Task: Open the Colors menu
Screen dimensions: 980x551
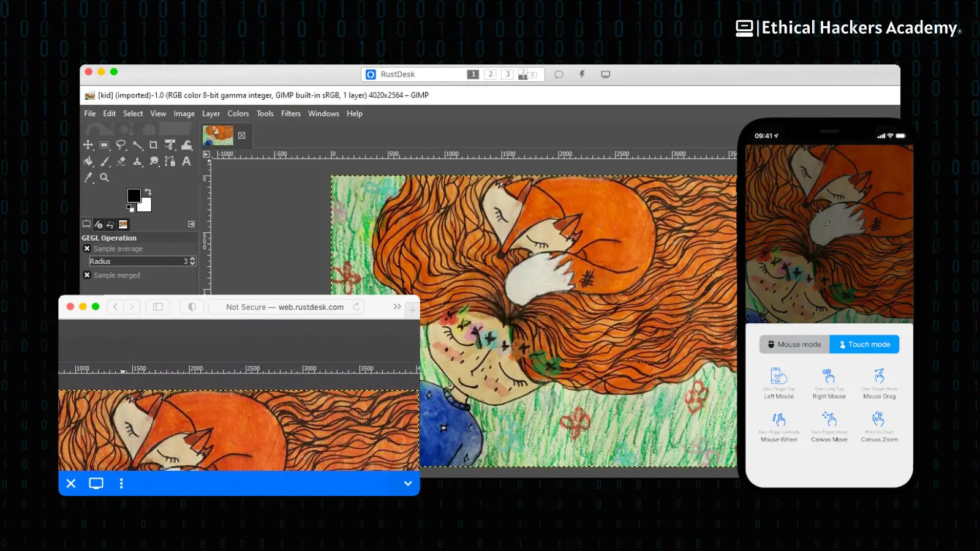Action: [238, 114]
